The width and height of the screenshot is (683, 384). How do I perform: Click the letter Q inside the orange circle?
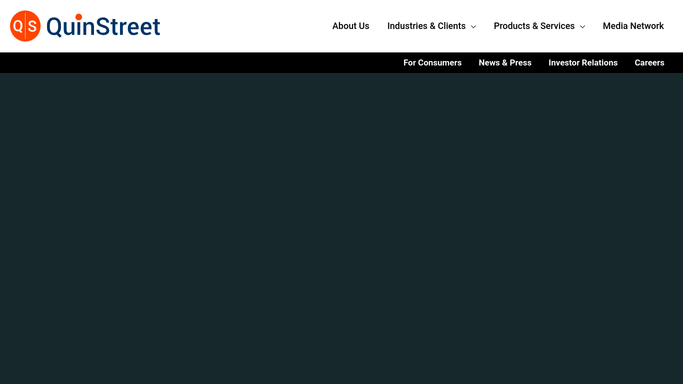[18, 26]
